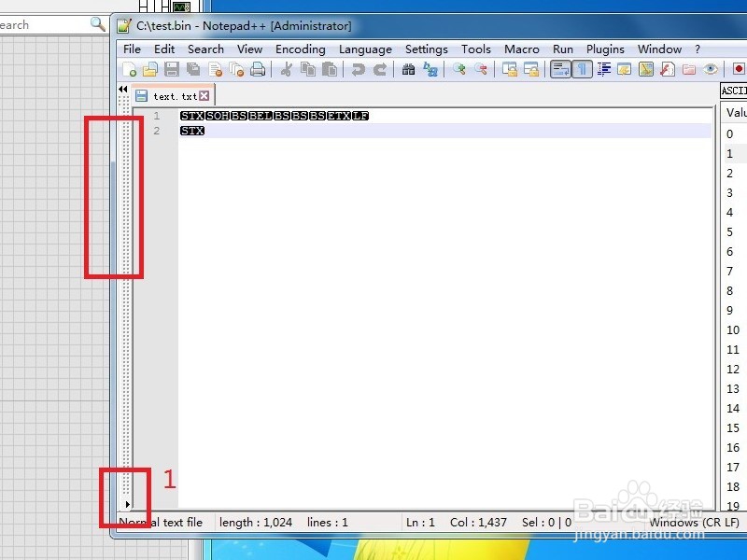Toggle the Monitoring eye icon
747x560 pixels.
tap(711, 69)
